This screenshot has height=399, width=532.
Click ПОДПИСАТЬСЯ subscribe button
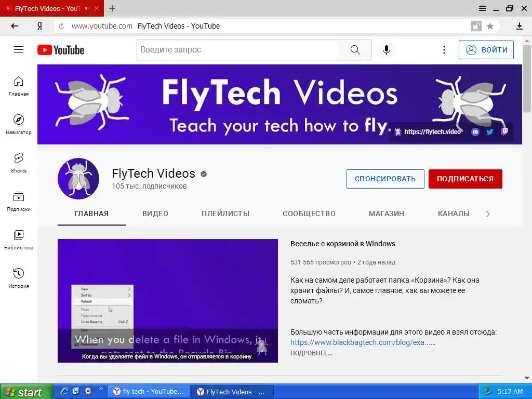point(465,179)
